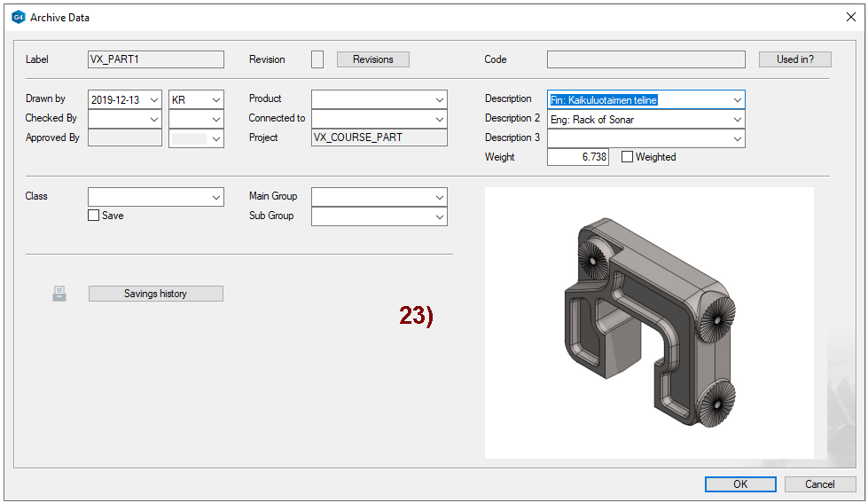Click into the Weight value field
The height and width of the screenshot is (503, 868).
(x=577, y=157)
